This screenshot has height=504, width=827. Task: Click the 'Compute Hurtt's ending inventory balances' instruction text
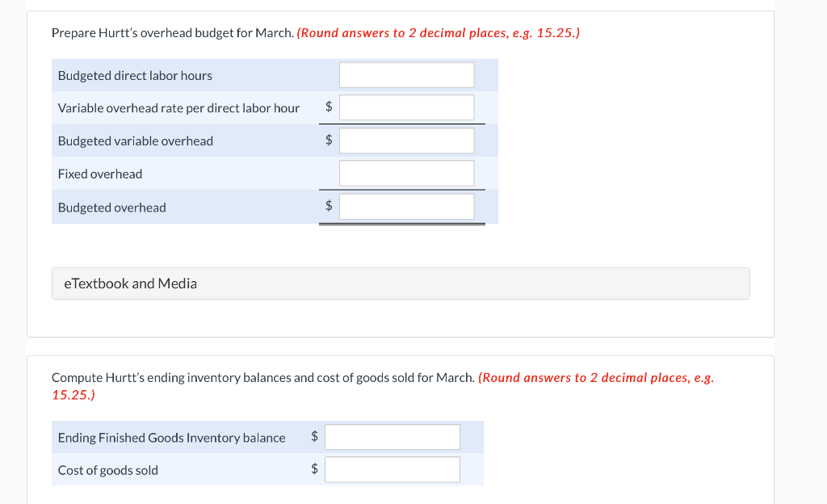[263, 378]
